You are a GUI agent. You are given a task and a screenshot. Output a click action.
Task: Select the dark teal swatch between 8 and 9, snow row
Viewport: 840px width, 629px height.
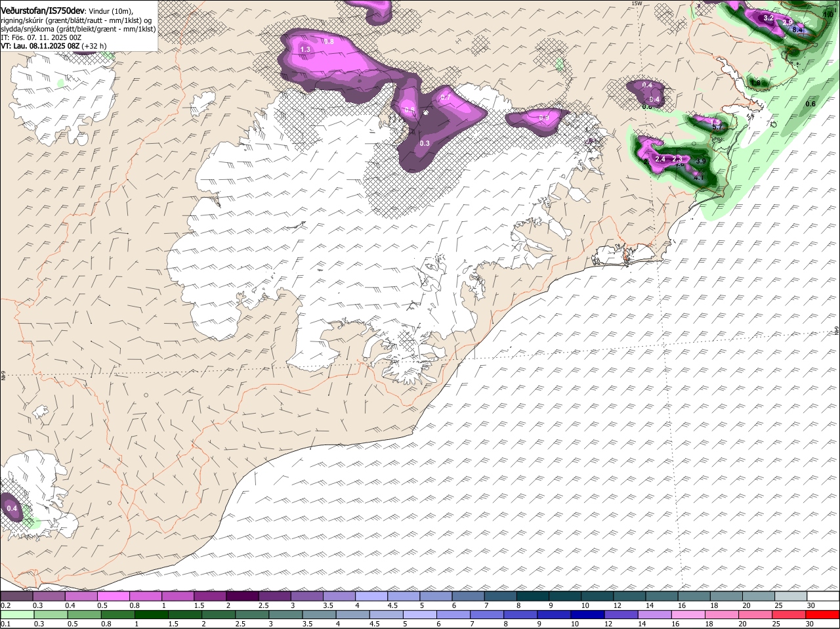click(532, 596)
